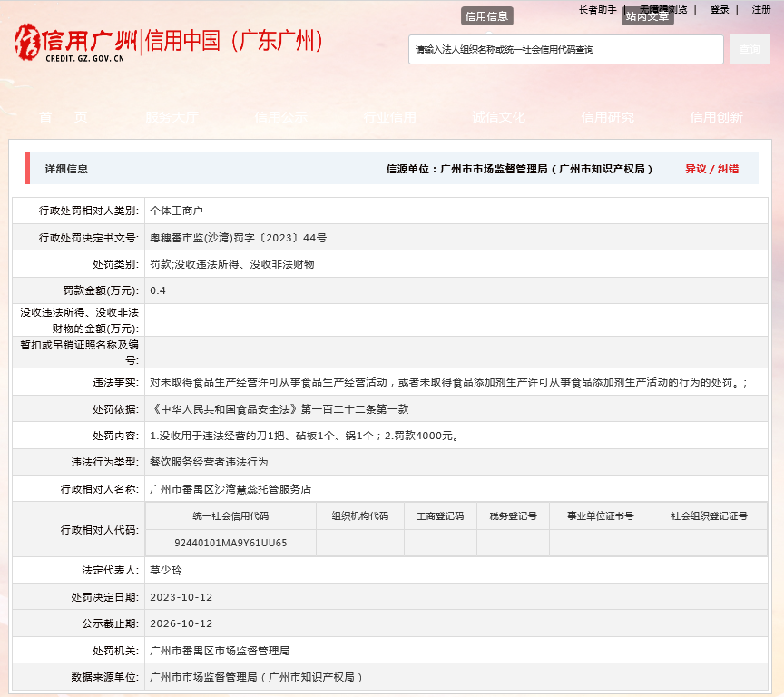The width and height of the screenshot is (784, 697).
Task: Click the 违法事实 description text
Action: point(448,382)
